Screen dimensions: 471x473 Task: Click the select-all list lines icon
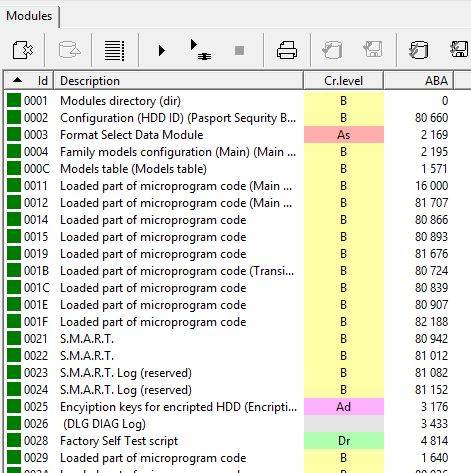coord(114,51)
